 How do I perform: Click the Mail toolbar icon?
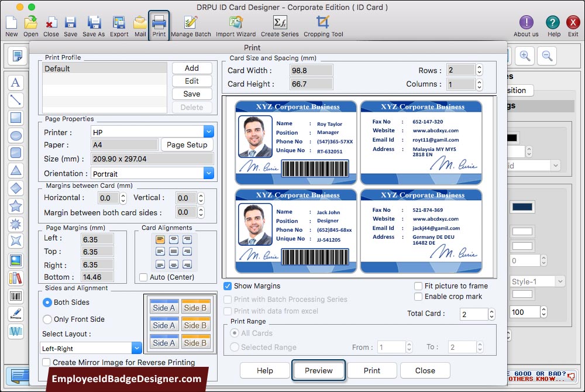point(140,26)
